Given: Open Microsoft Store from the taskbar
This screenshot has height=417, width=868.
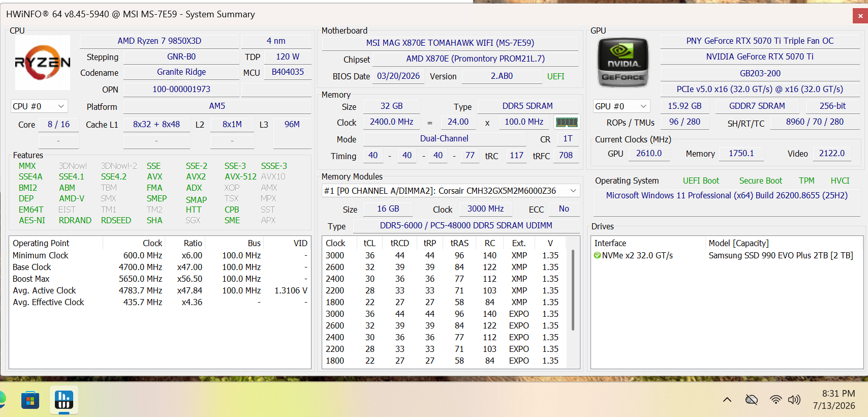Looking at the screenshot, I should 30,400.
